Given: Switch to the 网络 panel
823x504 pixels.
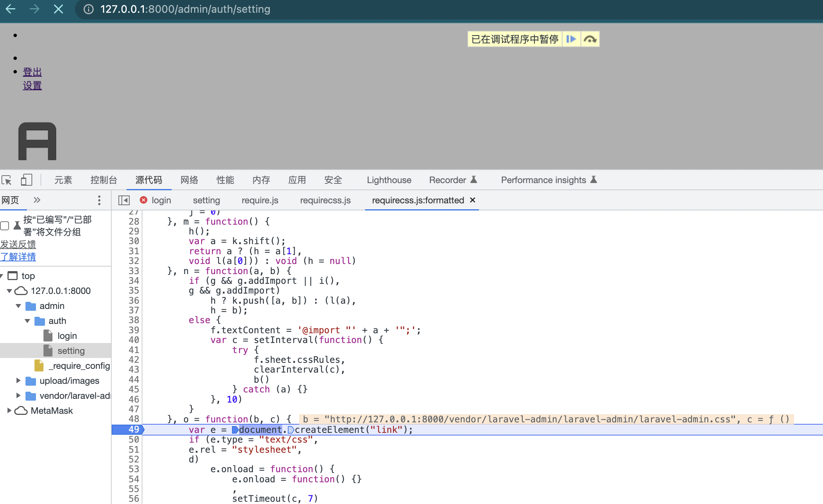Looking at the screenshot, I should pos(189,180).
